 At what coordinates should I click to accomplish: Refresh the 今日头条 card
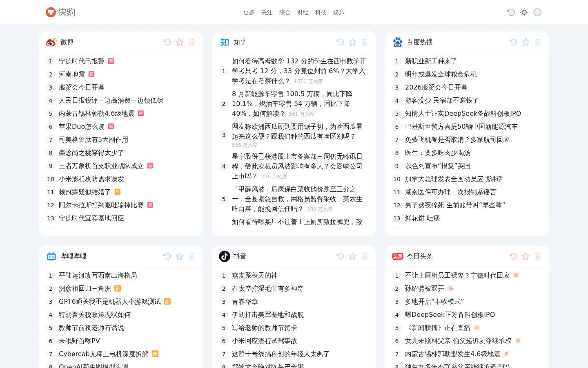point(513,256)
